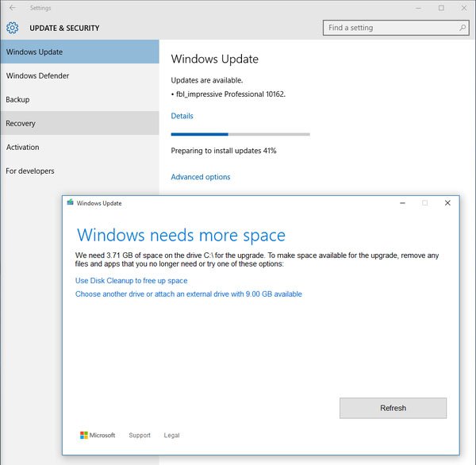
Task: Close the Windows Update dialog
Action: (x=447, y=203)
